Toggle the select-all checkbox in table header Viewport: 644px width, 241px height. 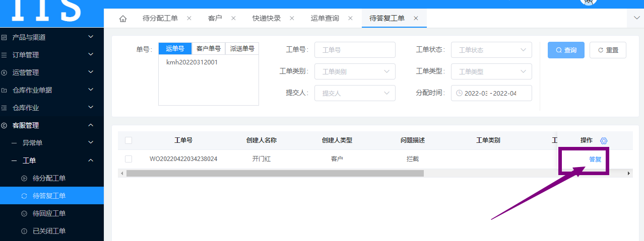pos(128,140)
